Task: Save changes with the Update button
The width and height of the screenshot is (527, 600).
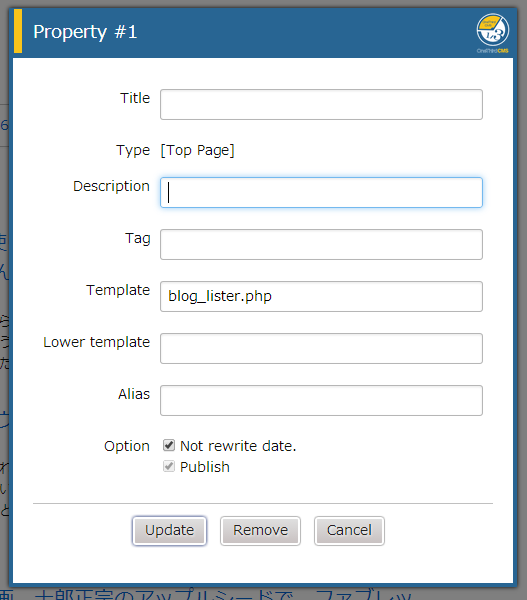Action: point(170,531)
